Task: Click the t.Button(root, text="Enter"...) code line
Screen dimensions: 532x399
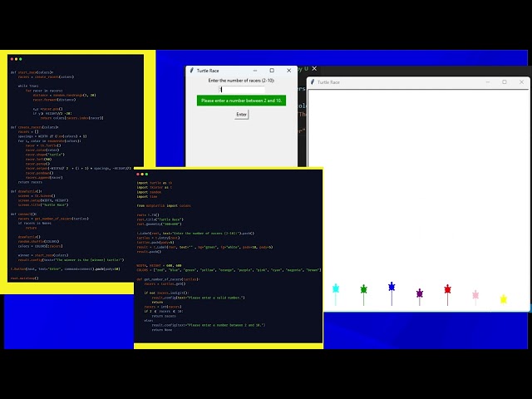Action: (65, 269)
